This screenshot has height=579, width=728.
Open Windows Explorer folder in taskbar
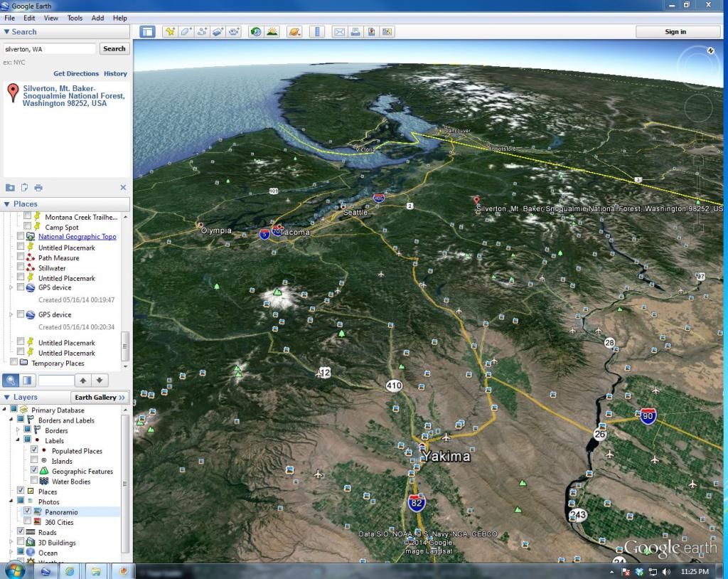tap(96, 571)
